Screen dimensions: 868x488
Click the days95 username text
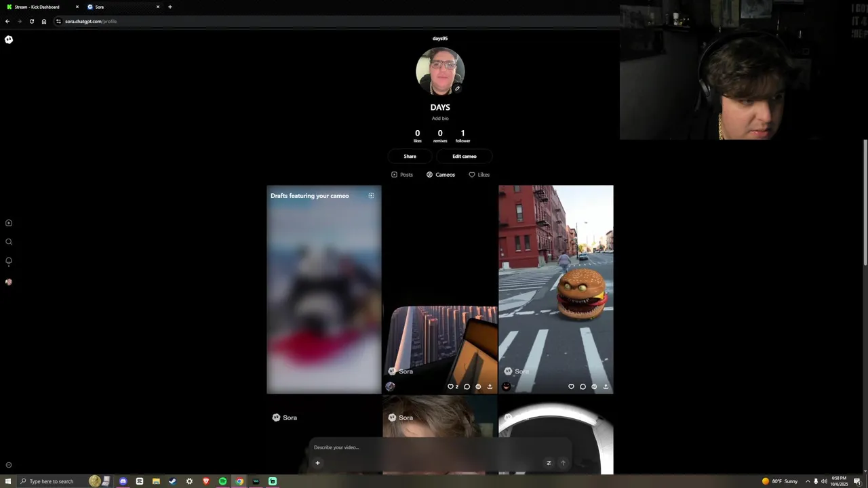[x=440, y=39]
